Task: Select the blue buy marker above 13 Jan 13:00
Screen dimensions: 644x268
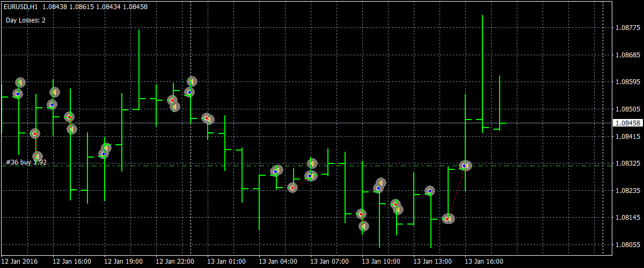Action: [x=430, y=191]
